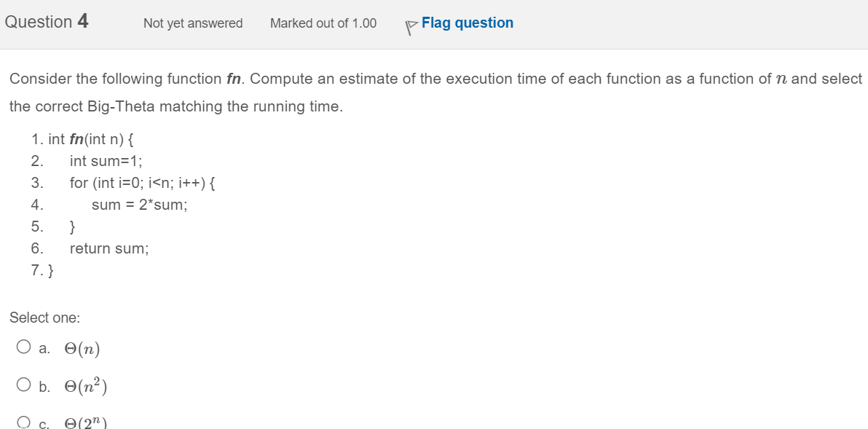Screen dimensions: 868x429
Task: Click the return sum; code line
Action: pyautogui.click(x=109, y=248)
